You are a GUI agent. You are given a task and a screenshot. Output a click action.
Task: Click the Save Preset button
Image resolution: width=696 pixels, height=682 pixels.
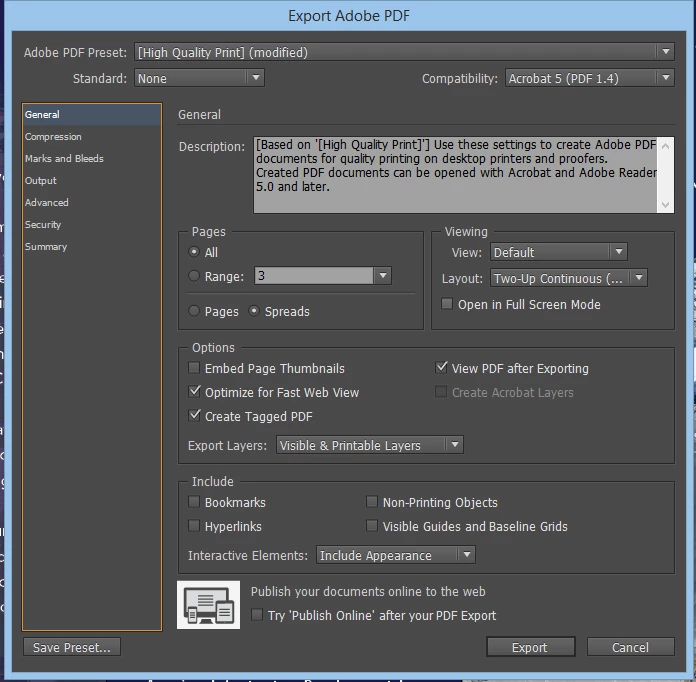(72, 647)
